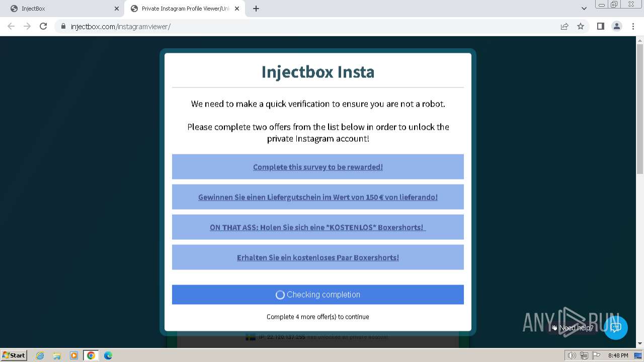
Task: Go back to the previous page
Action: point(11,26)
